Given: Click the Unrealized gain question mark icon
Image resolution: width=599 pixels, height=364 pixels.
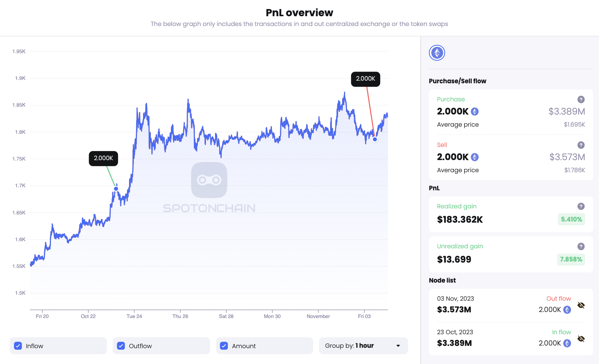Looking at the screenshot, I should (581, 246).
